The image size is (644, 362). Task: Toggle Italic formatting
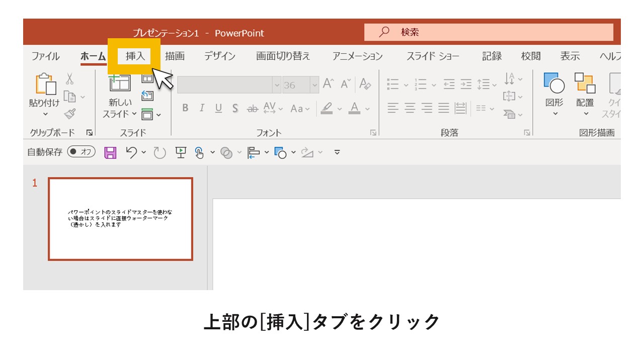click(202, 108)
